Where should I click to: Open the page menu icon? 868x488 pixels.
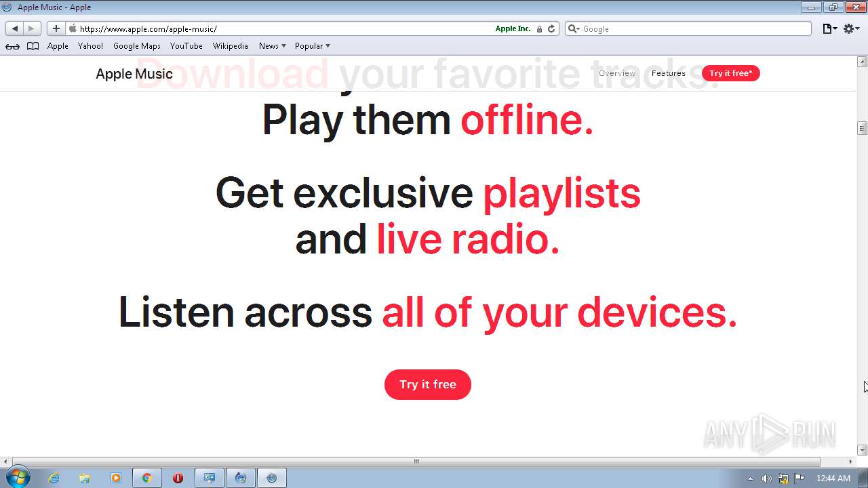point(829,28)
